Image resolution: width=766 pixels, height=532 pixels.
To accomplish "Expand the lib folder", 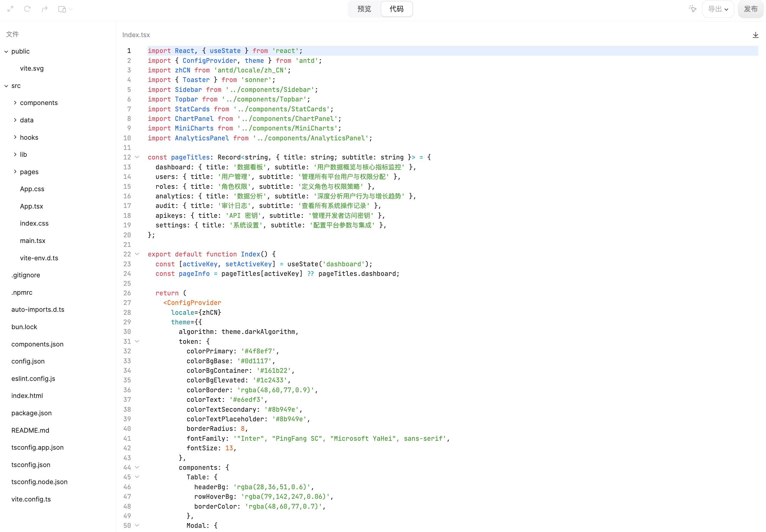I will (x=15, y=154).
